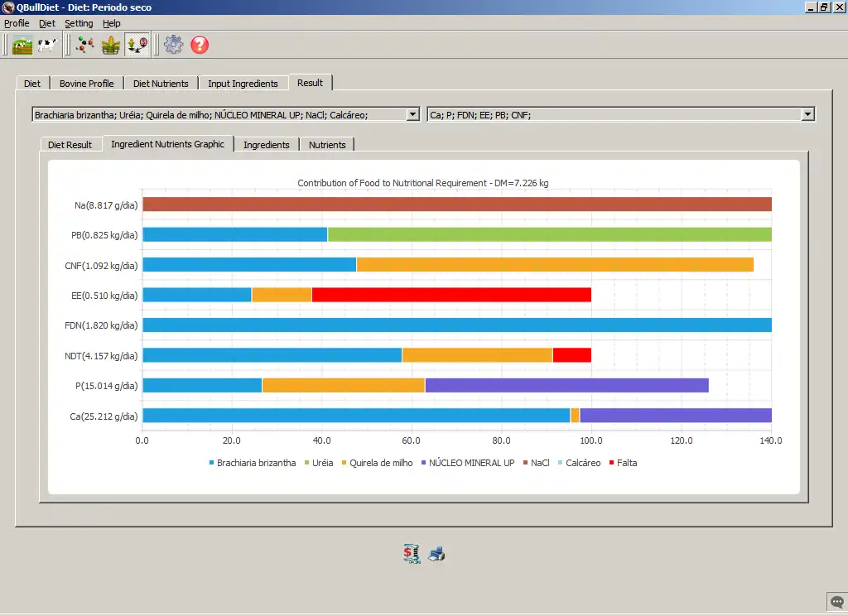
Task: Select the Result tab
Action: tap(311, 82)
